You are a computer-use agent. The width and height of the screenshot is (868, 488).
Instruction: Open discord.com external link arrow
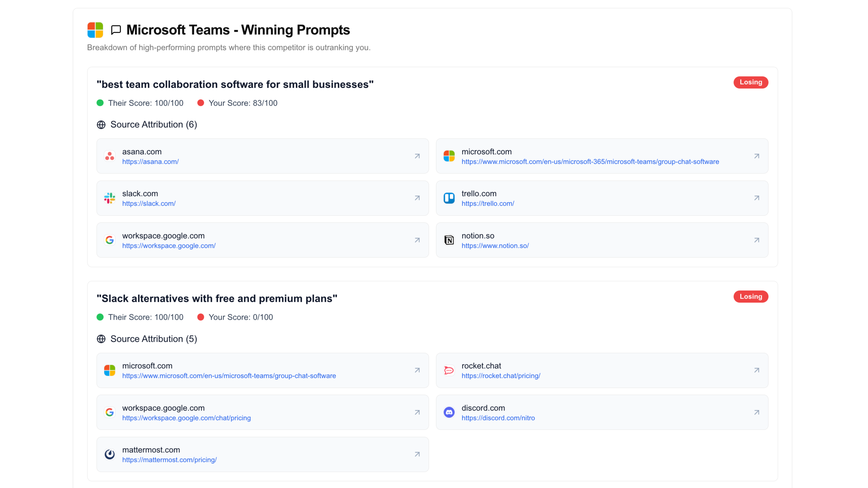point(756,412)
